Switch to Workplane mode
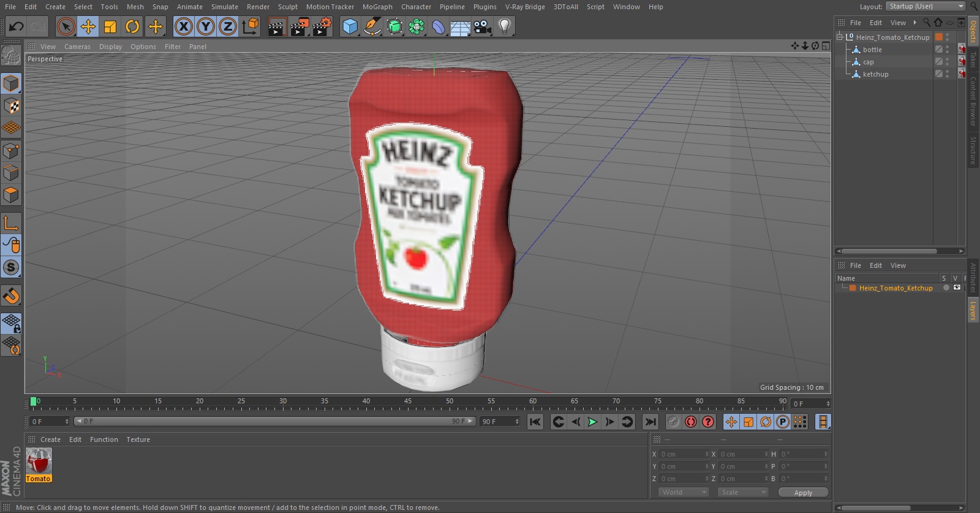The height and width of the screenshot is (513, 980). click(x=11, y=128)
